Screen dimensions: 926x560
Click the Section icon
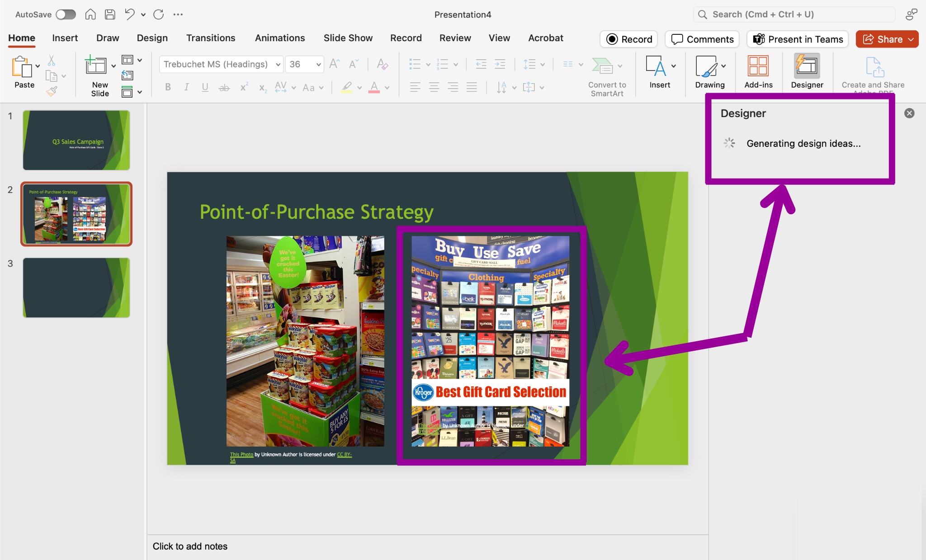(128, 92)
